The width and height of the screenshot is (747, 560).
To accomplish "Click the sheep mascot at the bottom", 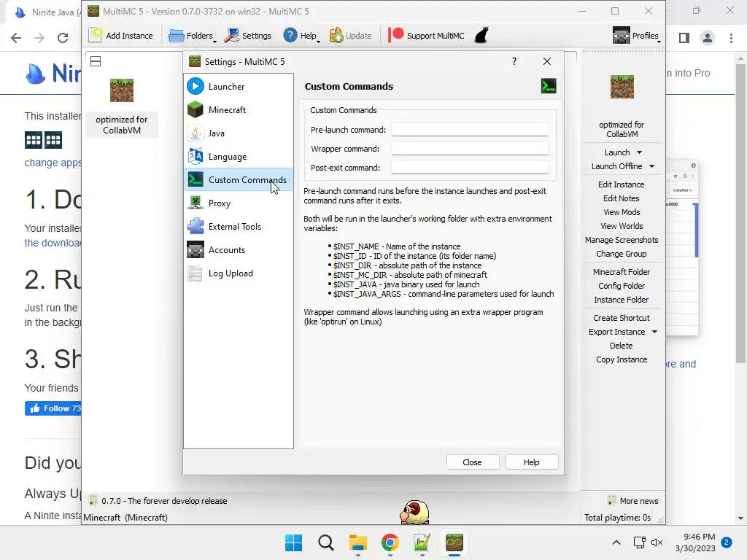I will (x=414, y=513).
